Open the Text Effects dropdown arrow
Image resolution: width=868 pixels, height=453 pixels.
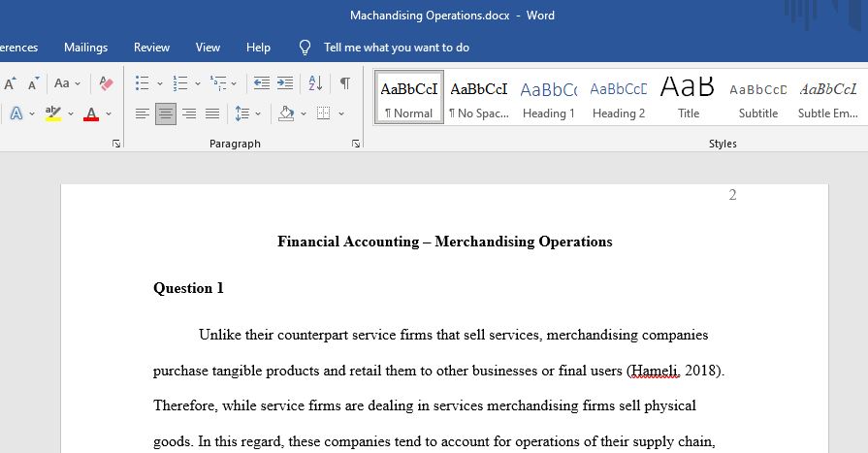point(32,114)
